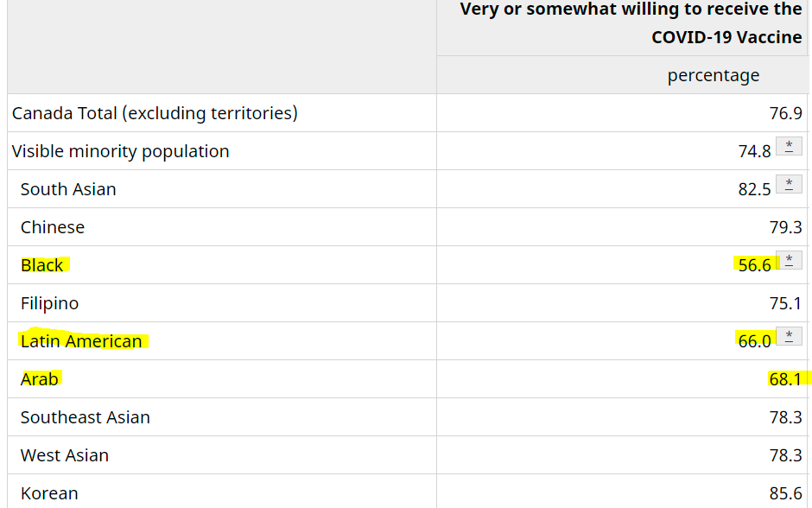
Task: Click the 76.9 value for Canada Total
Action: point(785,113)
